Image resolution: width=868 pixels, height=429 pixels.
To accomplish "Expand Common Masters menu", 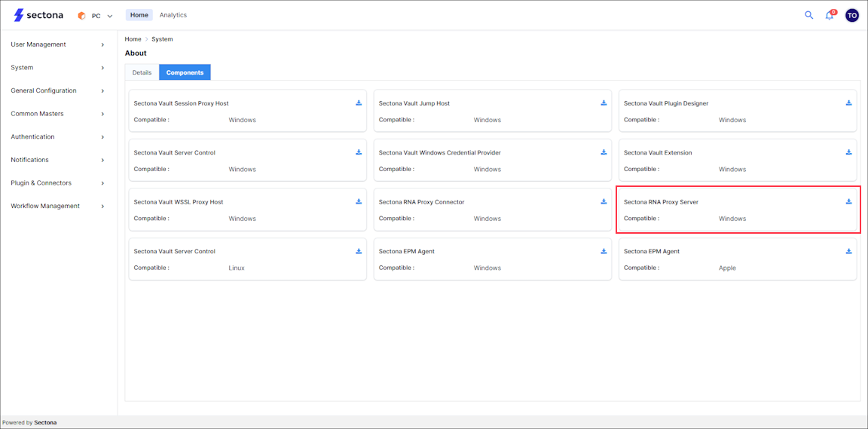I will coord(58,114).
